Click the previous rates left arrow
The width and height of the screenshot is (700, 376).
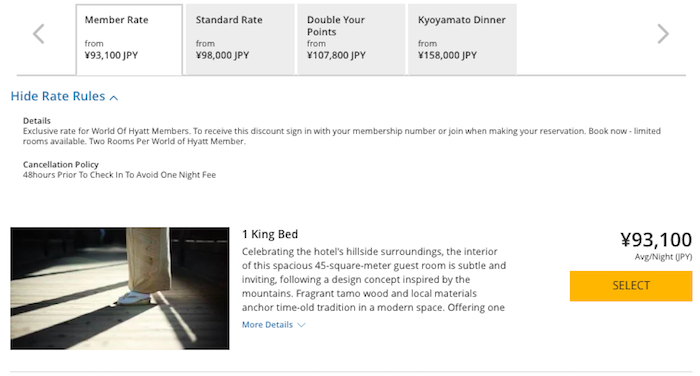tap(39, 34)
